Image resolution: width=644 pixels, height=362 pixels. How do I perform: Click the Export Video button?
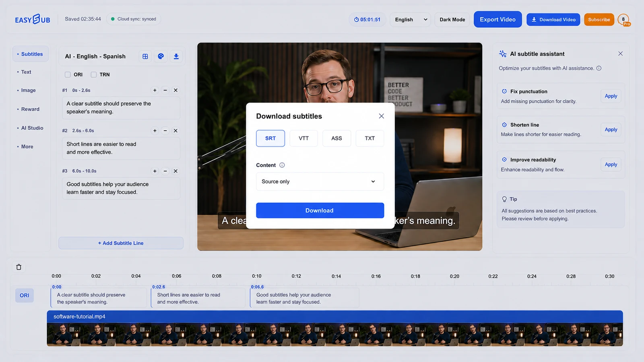pos(497,19)
